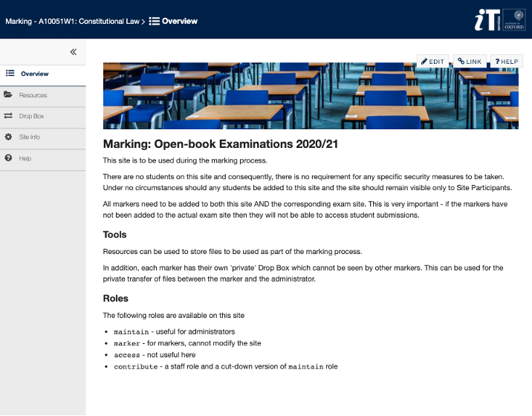This screenshot has width=532, height=416.
Task: Open the Resources folder icon in sidebar
Action: (x=9, y=95)
